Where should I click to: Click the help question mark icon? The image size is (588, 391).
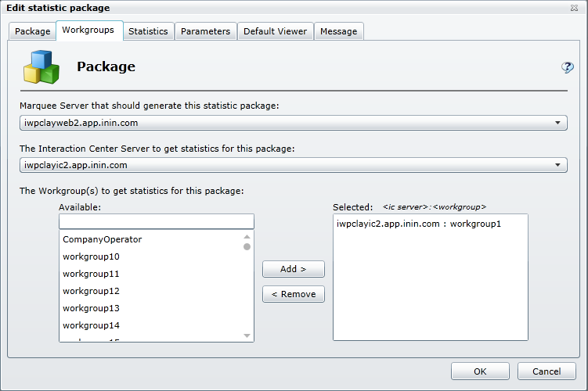[x=568, y=68]
